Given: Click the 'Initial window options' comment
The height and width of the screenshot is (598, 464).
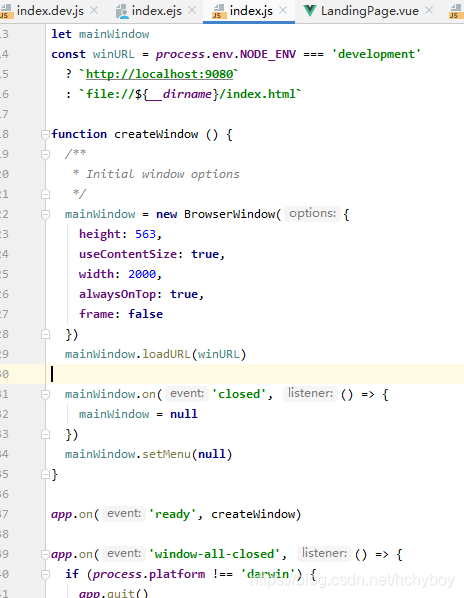Looking at the screenshot, I should pos(162,174).
